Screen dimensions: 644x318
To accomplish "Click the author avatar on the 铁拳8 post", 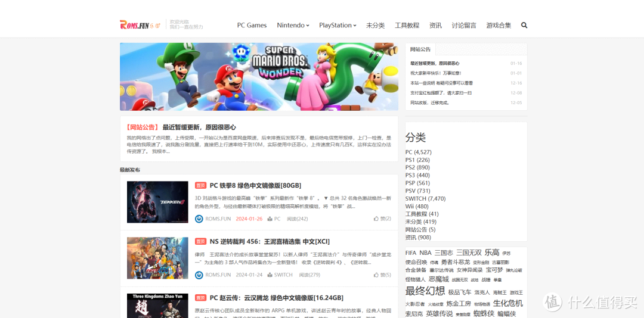I will [x=199, y=219].
